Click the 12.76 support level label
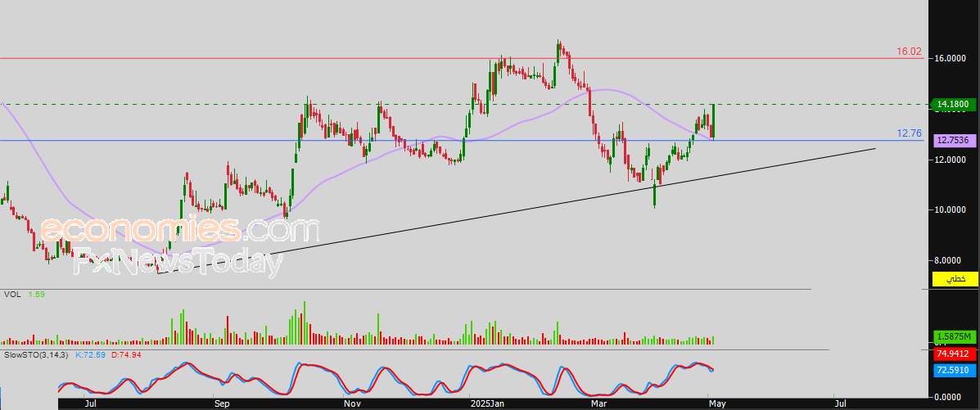 (x=910, y=133)
